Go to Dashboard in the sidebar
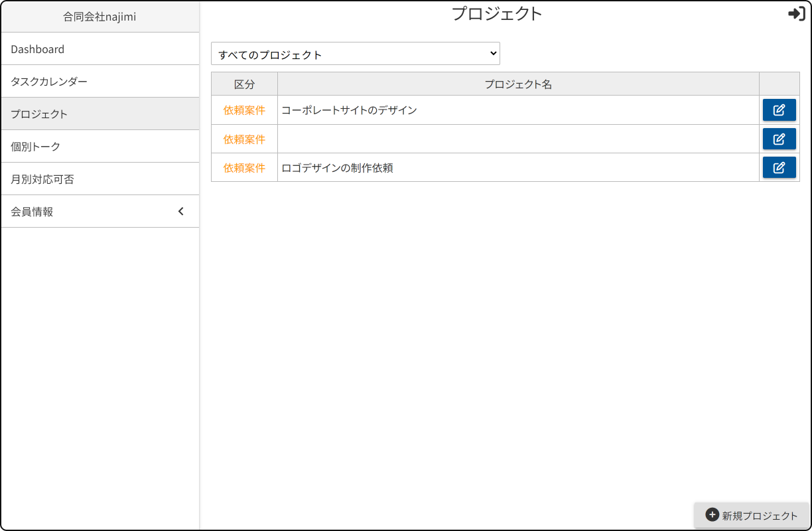 pyautogui.click(x=38, y=49)
